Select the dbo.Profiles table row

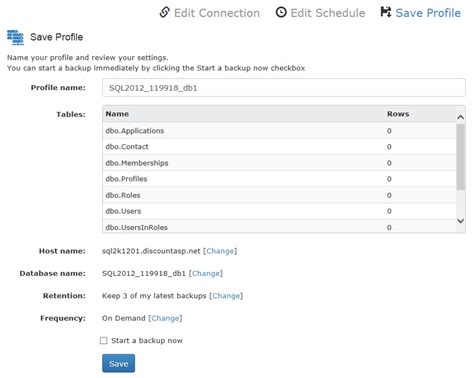coord(279,179)
